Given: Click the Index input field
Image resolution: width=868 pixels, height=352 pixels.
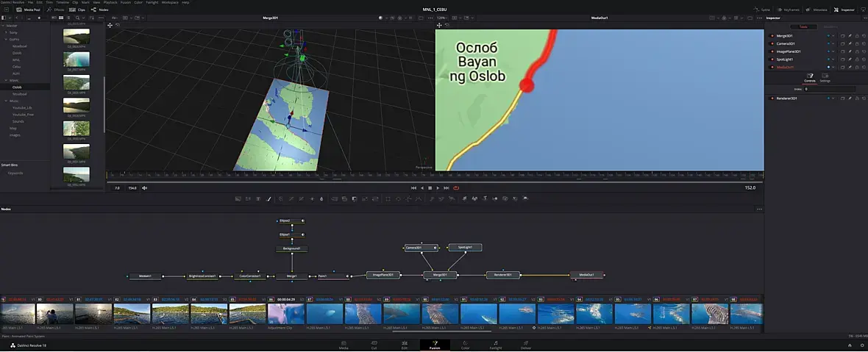Looking at the screenshot, I should [x=829, y=89].
